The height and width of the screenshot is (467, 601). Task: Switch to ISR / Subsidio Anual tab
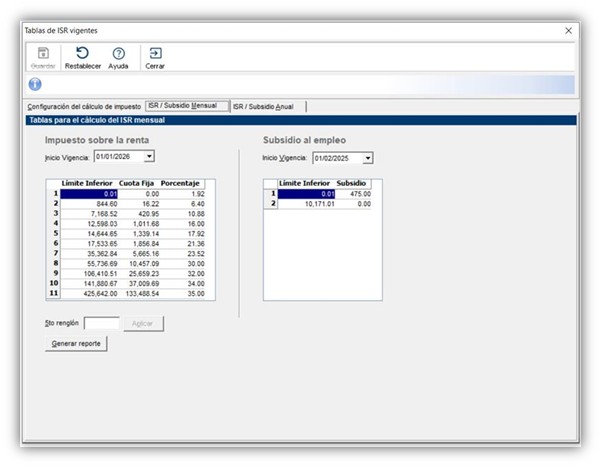267,106
